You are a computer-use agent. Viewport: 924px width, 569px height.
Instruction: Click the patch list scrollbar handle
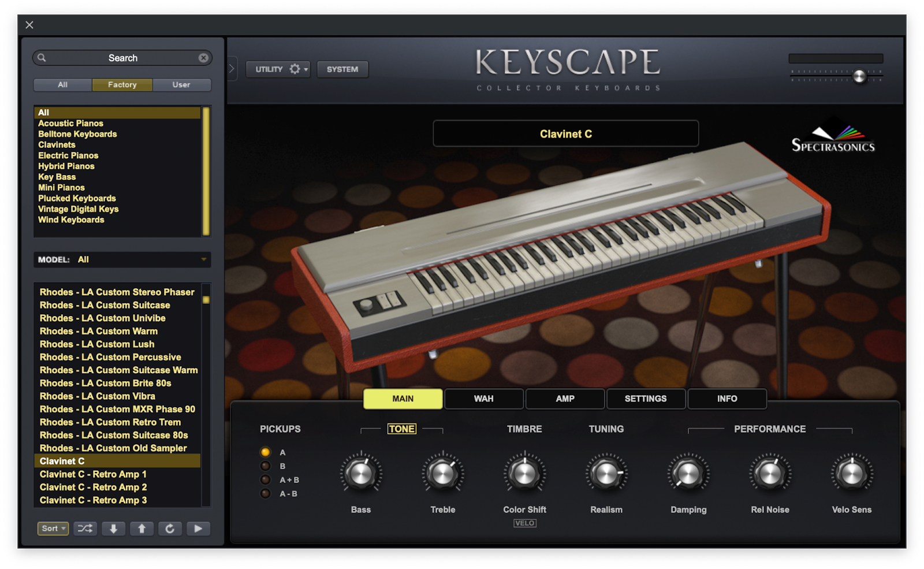[206, 300]
